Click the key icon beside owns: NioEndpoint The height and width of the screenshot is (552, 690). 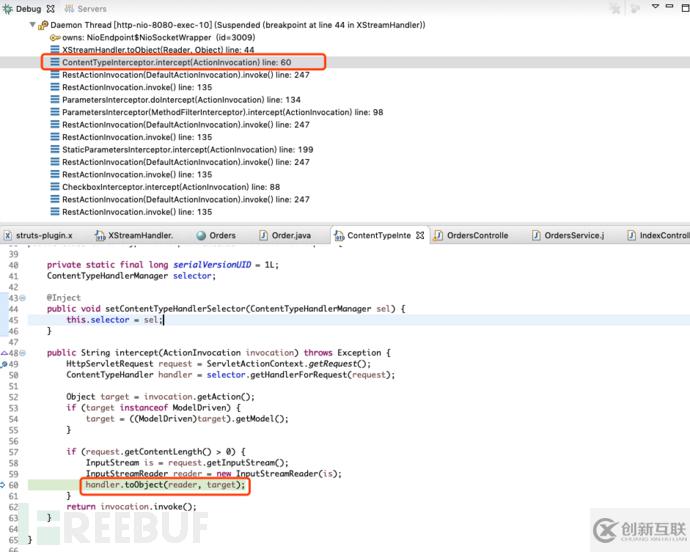(55, 37)
